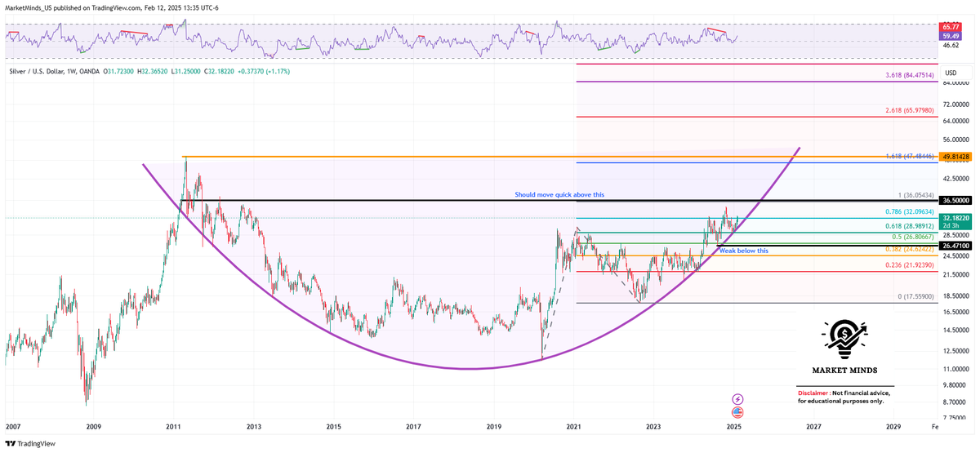Click the RSI value 65.77 label
Image resolution: width=980 pixels, height=453 pixels.
coord(951,27)
